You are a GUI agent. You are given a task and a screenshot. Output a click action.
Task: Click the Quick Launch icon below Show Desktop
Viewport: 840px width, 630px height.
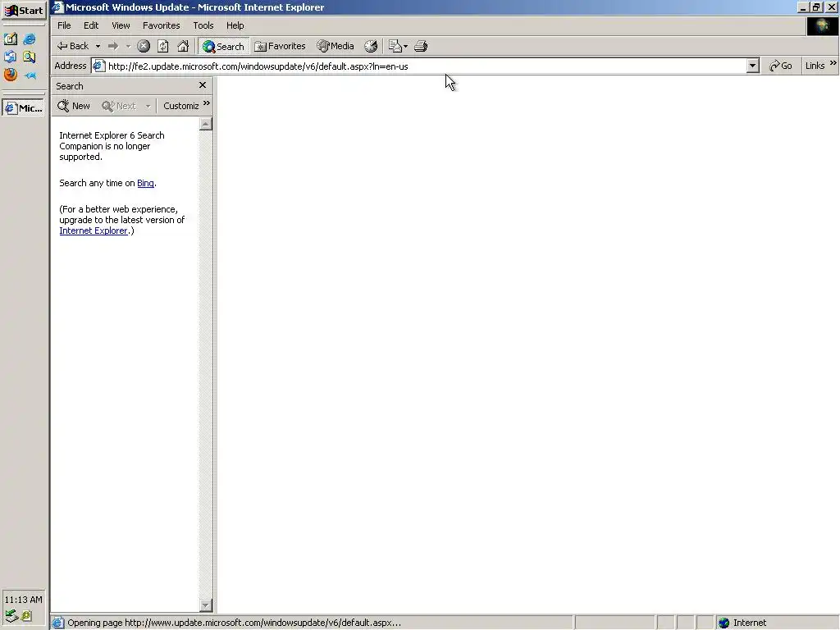click(x=10, y=57)
